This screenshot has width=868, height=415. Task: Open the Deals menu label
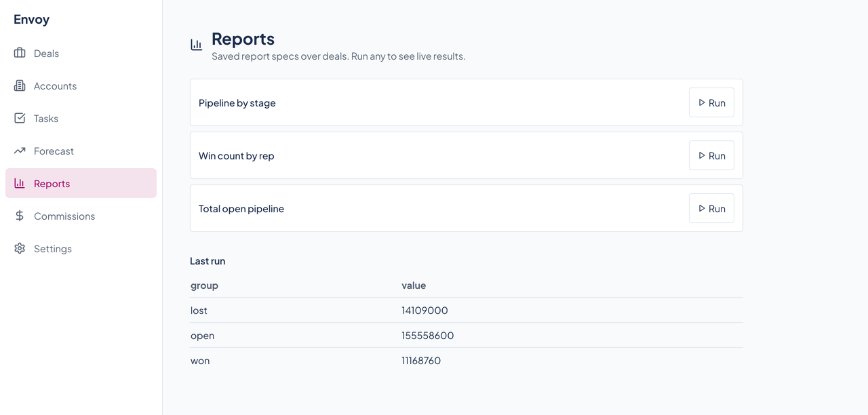point(46,54)
